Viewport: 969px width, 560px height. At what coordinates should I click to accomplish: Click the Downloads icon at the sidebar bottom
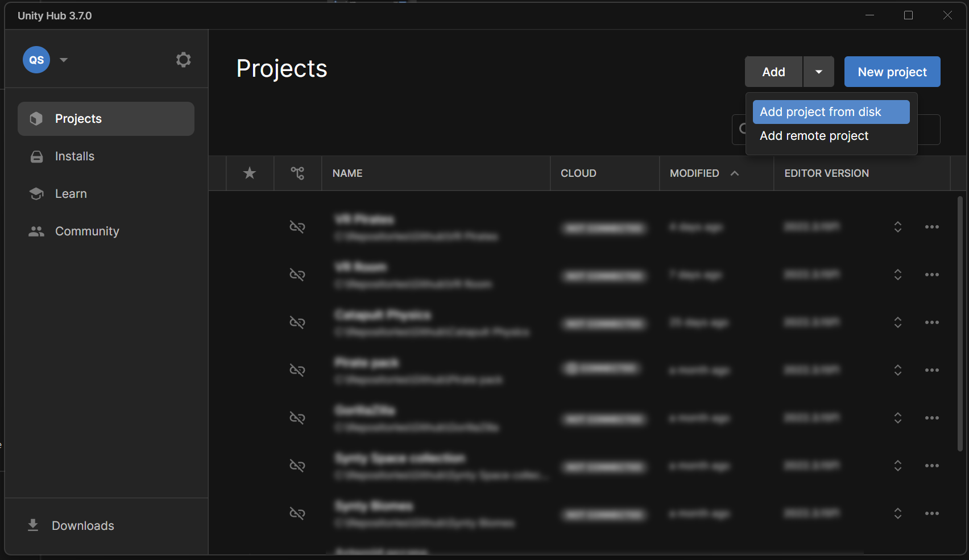tap(33, 525)
